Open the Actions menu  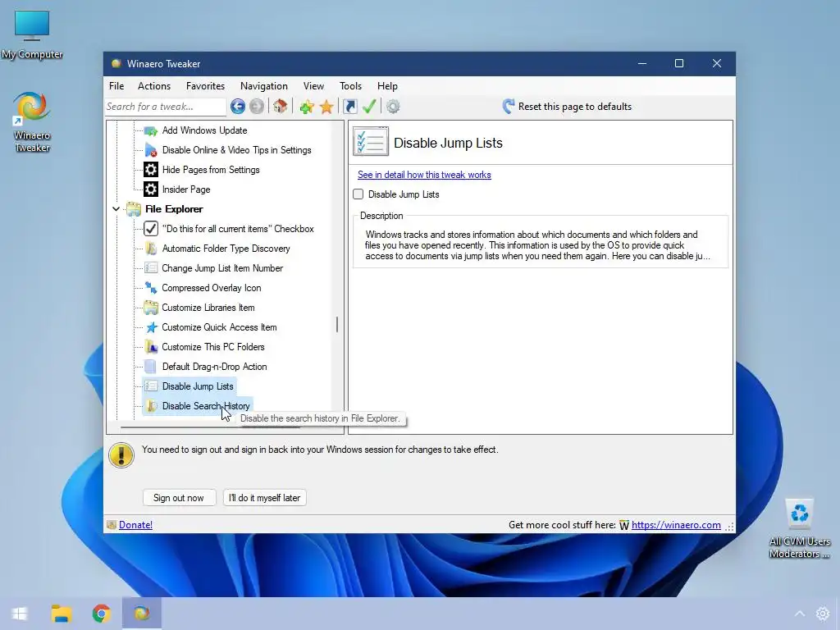154,85
